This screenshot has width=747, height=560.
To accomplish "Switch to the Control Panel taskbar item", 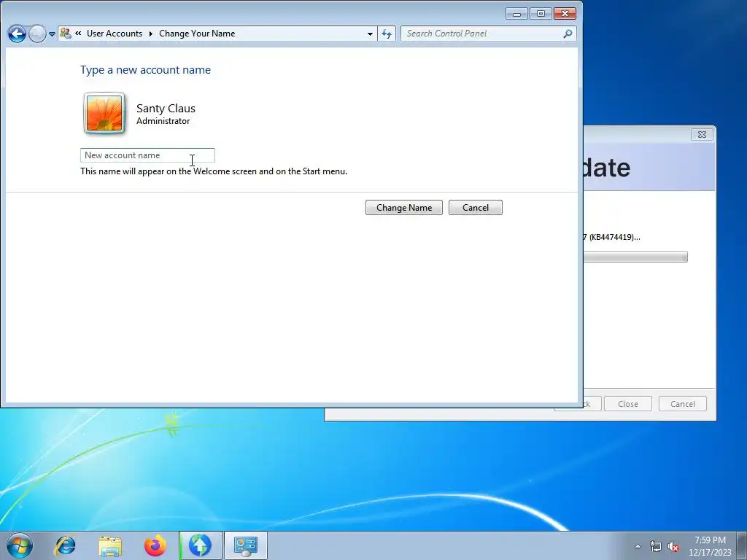I will click(x=245, y=545).
